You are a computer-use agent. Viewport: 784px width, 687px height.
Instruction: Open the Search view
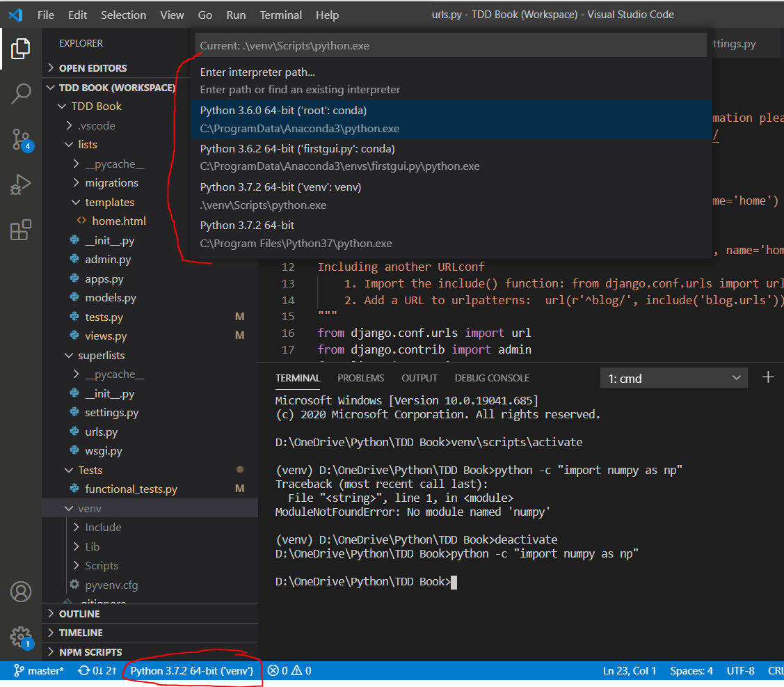(x=20, y=93)
